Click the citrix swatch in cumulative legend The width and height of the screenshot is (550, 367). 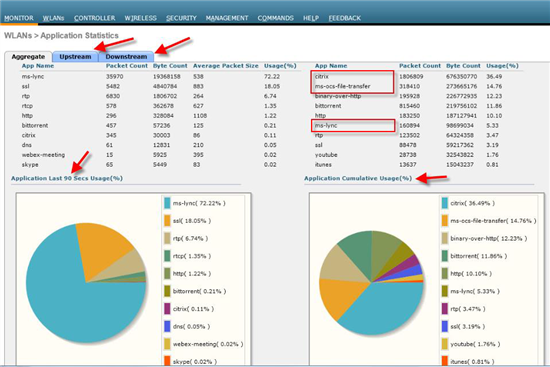tap(445, 203)
